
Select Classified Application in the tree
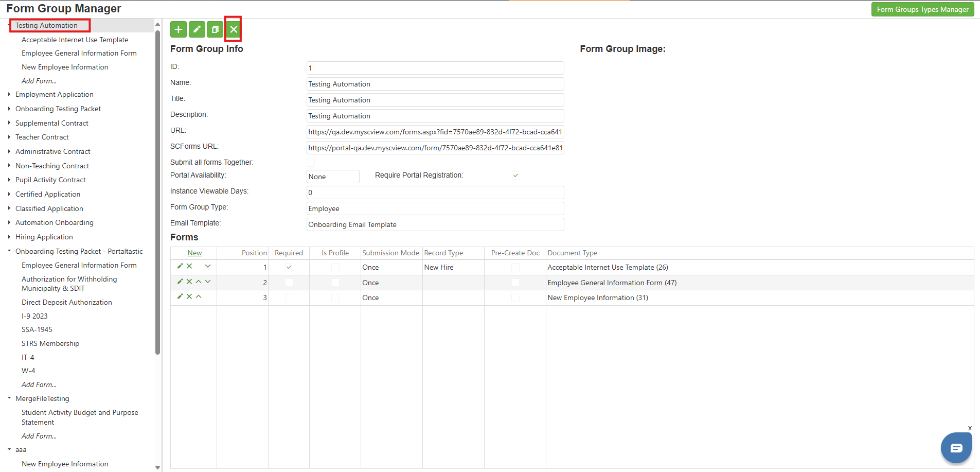[x=49, y=208]
